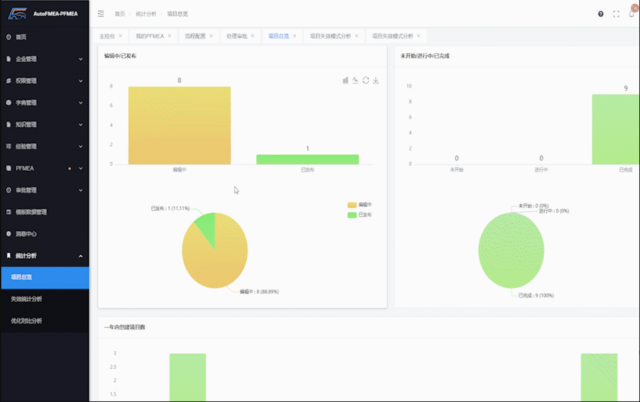
Task: Click the 消息中心 sidebar icon
Action: (x=9, y=234)
